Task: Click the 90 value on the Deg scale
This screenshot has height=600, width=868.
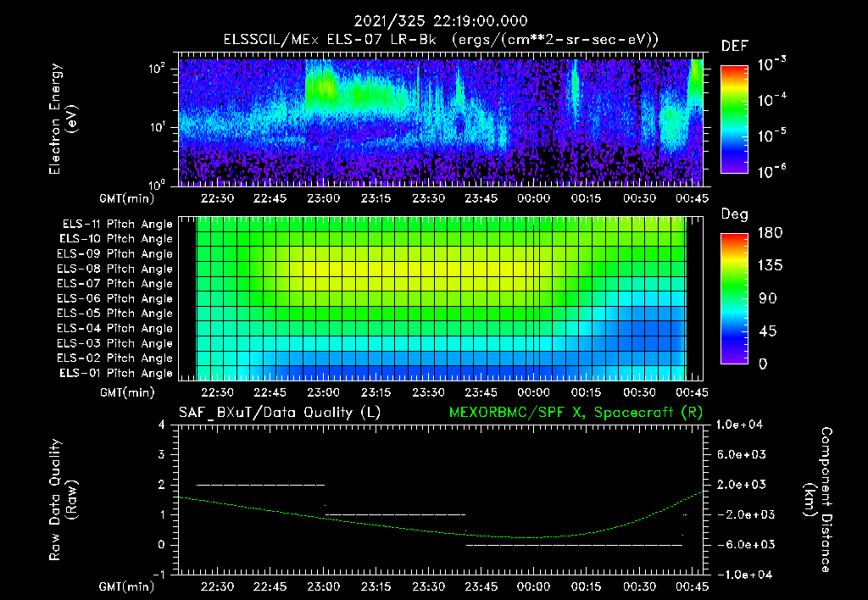Action: pyautogui.click(x=767, y=298)
